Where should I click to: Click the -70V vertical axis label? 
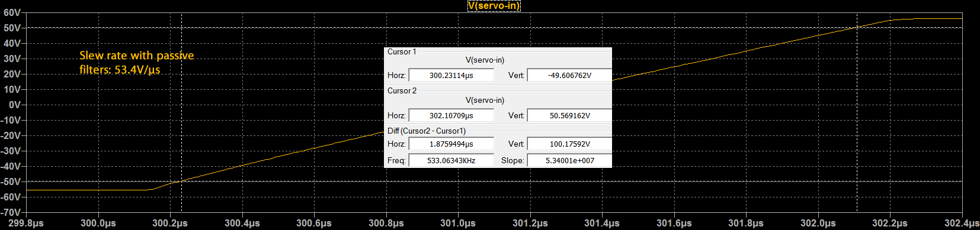click(x=11, y=212)
